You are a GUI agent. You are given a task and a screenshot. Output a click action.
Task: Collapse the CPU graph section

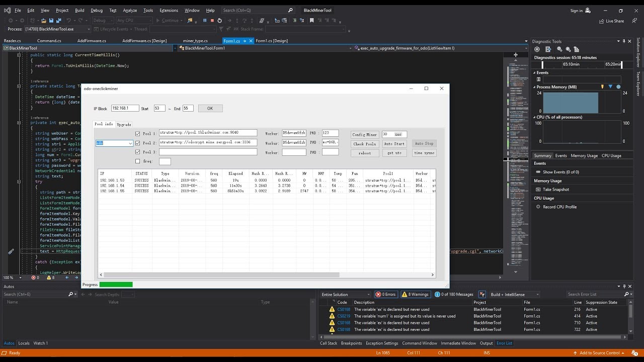click(535, 117)
